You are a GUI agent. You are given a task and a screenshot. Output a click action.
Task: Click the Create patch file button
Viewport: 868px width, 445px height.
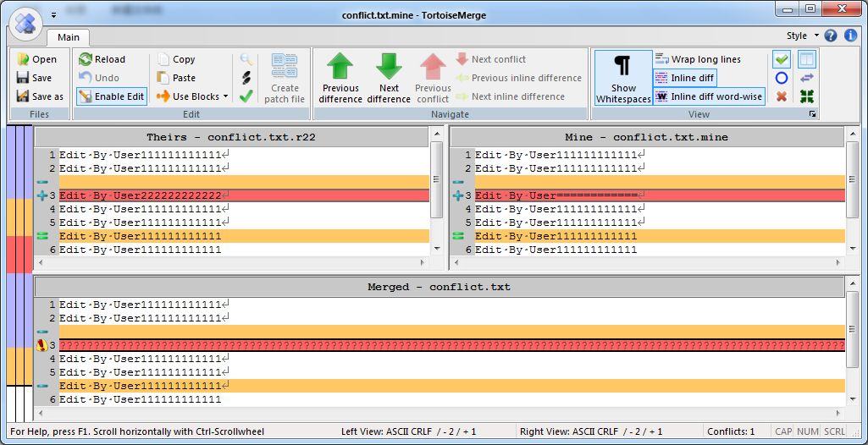285,78
